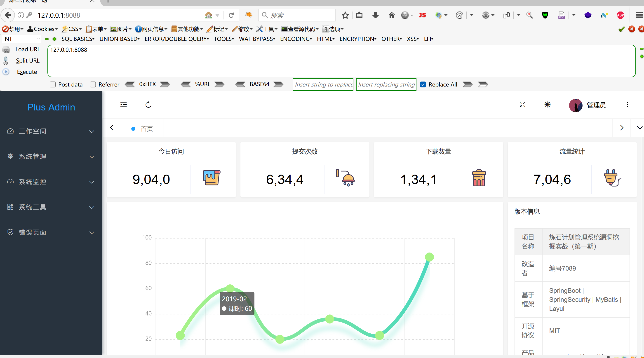This screenshot has width=644, height=358.
Task: Click the 2019-02 data point on chart
Action: click(x=230, y=288)
